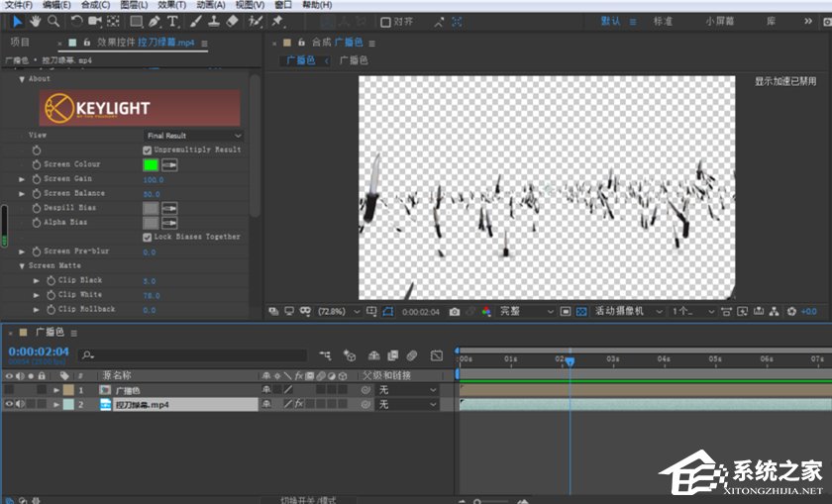Select the Brush tool
The image size is (832, 504).
click(196, 21)
